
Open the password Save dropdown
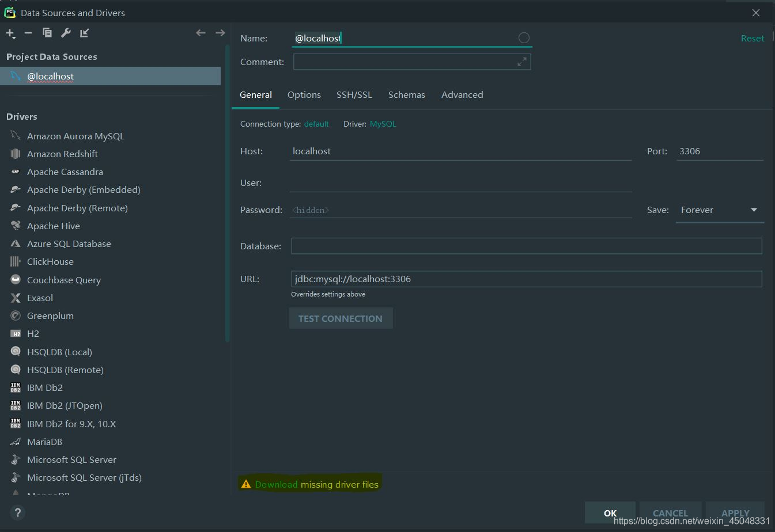[x=720, y=210]
